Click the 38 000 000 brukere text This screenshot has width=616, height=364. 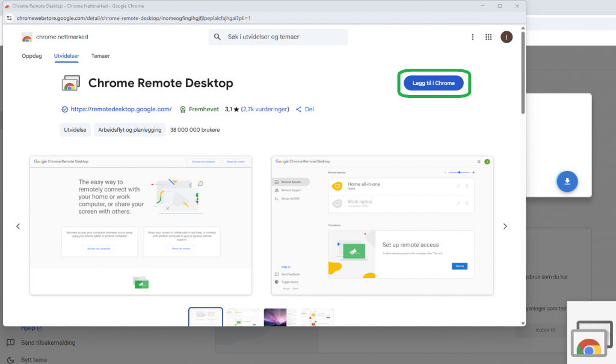coord(195,130)
